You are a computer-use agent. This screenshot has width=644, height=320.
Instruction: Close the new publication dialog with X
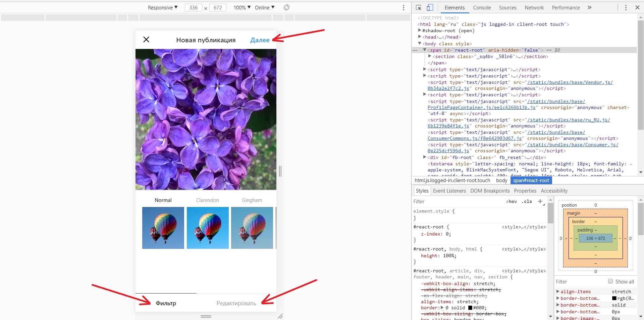click(x=146, y=40)
